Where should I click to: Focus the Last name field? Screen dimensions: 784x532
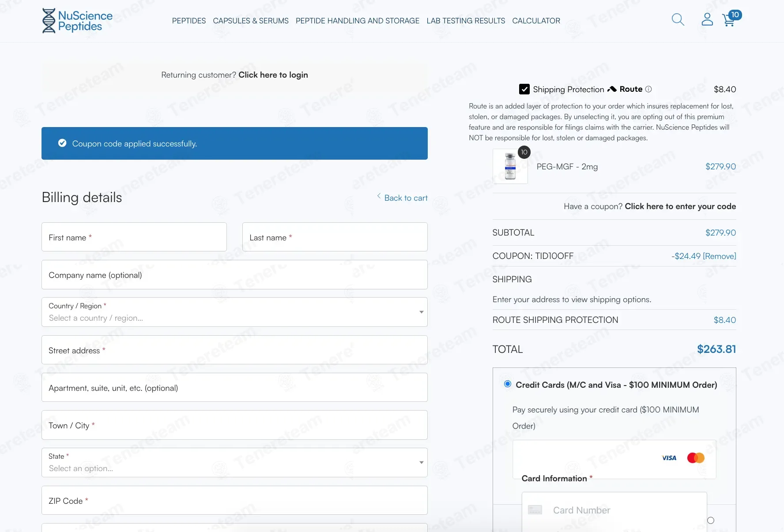335,237
